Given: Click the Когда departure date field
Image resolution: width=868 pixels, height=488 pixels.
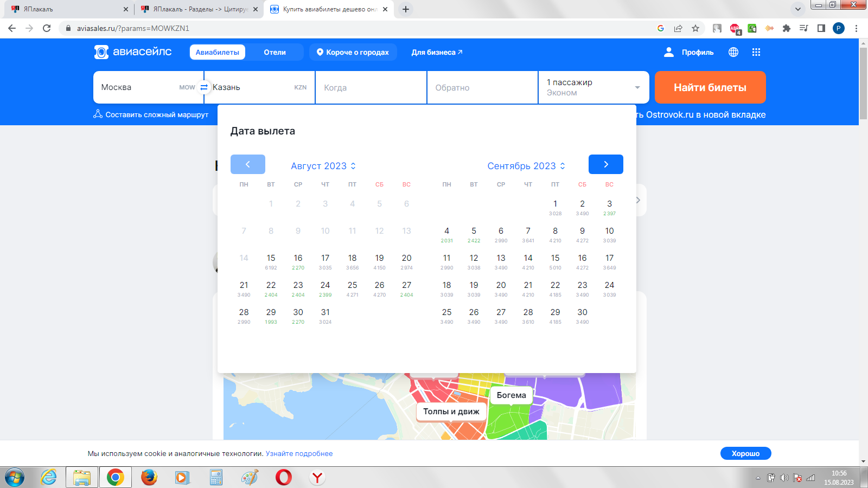Looking at the screenshot, I should [x=371, y=87].
